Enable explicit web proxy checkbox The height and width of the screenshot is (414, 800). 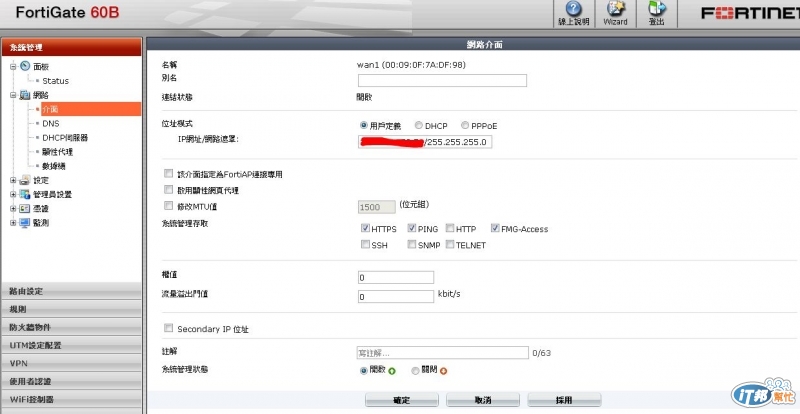[168, 189]
